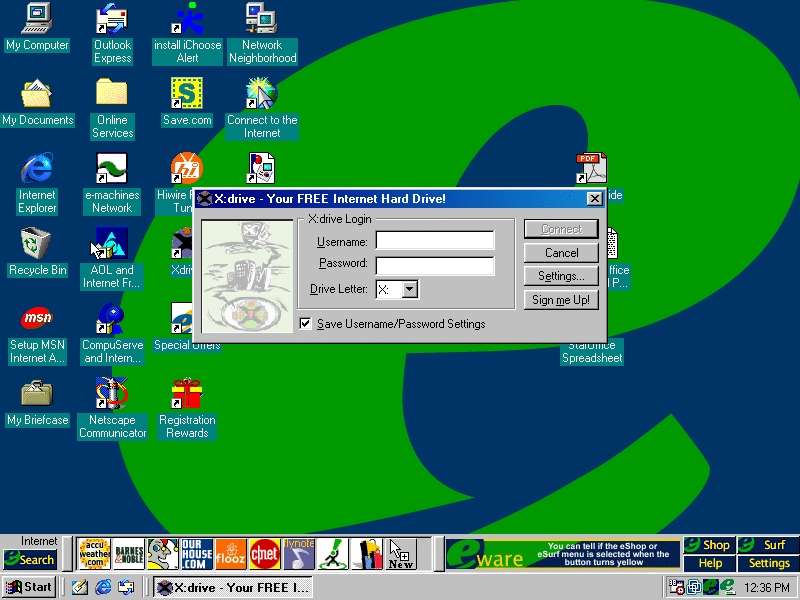This screenshot has height=600, width=800.
Task: Click the CNET icon in the toolbar
Action: (264, 553)
